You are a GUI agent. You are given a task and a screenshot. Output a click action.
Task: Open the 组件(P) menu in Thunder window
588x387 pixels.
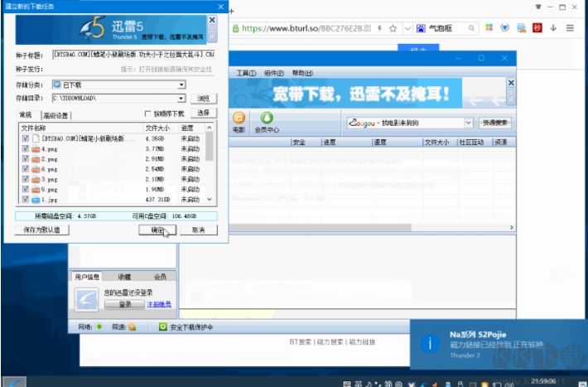(274, 73)
